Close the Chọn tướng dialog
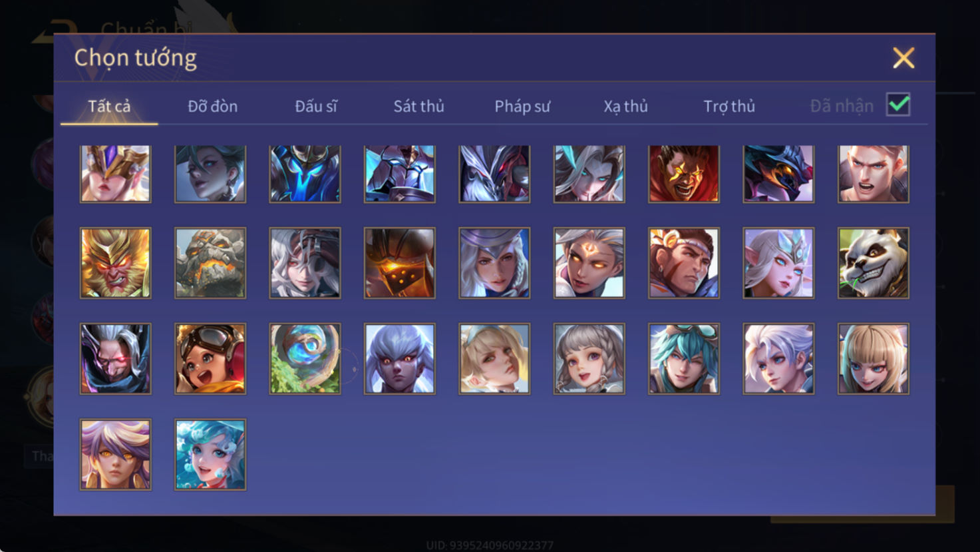This screenshot has height=552, width=980. click(903, 58)
